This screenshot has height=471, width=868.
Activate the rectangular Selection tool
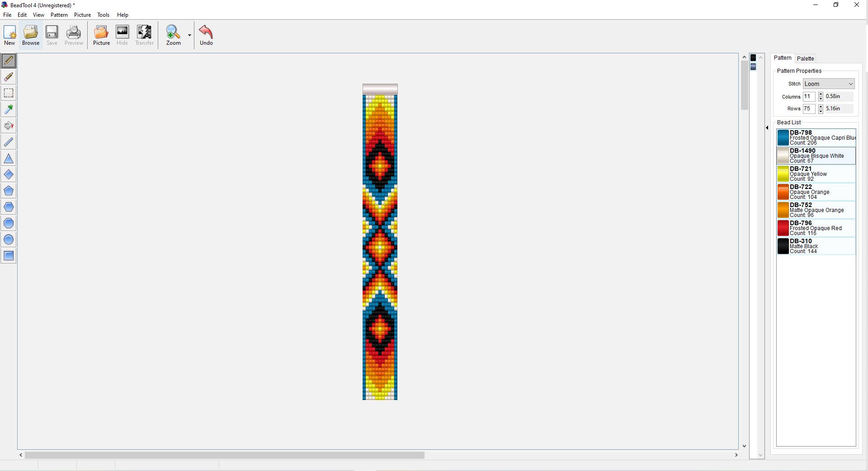coord(9,93)
